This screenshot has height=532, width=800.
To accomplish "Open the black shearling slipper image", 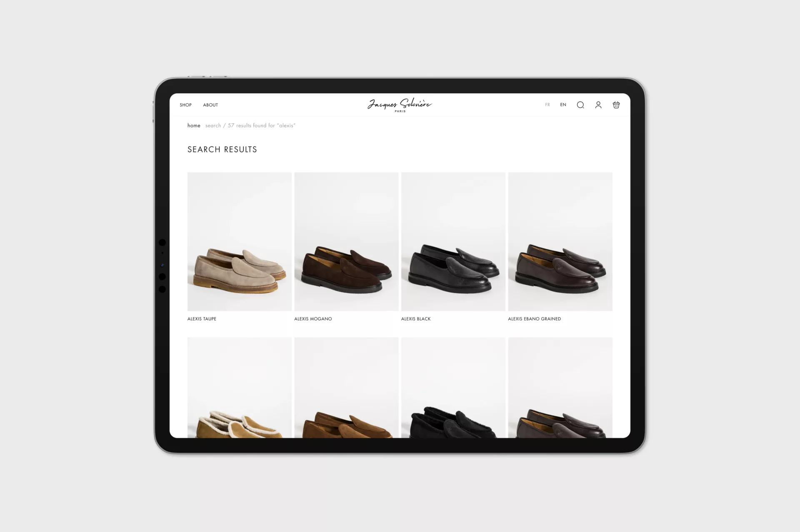I will tap(453, 388).
